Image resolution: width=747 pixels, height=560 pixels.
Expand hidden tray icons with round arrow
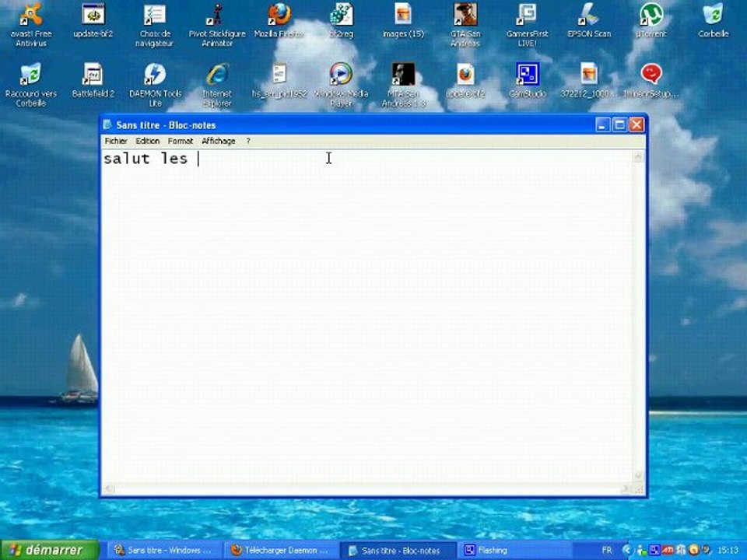pyautogui.click(x=627, y=551)
